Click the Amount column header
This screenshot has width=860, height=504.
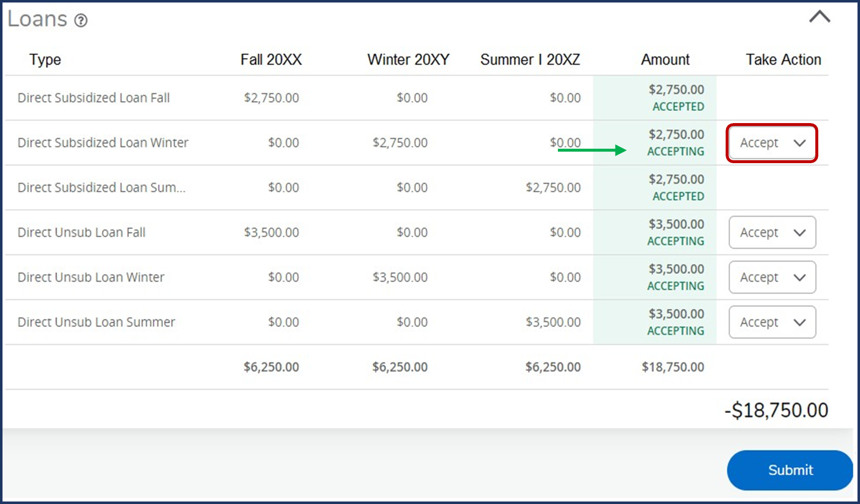click(x=665, y=60)
